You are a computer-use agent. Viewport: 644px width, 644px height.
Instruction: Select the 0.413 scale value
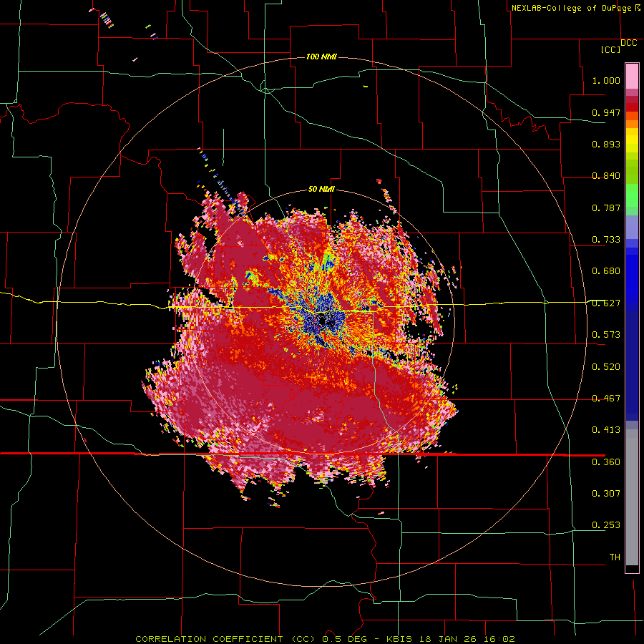click(606, 430)
